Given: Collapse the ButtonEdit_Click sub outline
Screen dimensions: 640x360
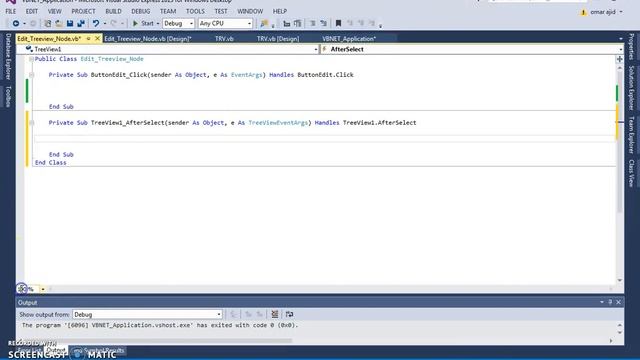Looking at the screenshot, I should (x=31, y=75).
